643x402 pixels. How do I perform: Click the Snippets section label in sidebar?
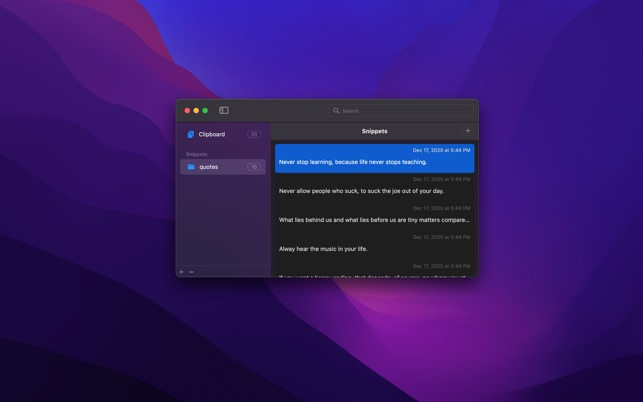point(196,154)
